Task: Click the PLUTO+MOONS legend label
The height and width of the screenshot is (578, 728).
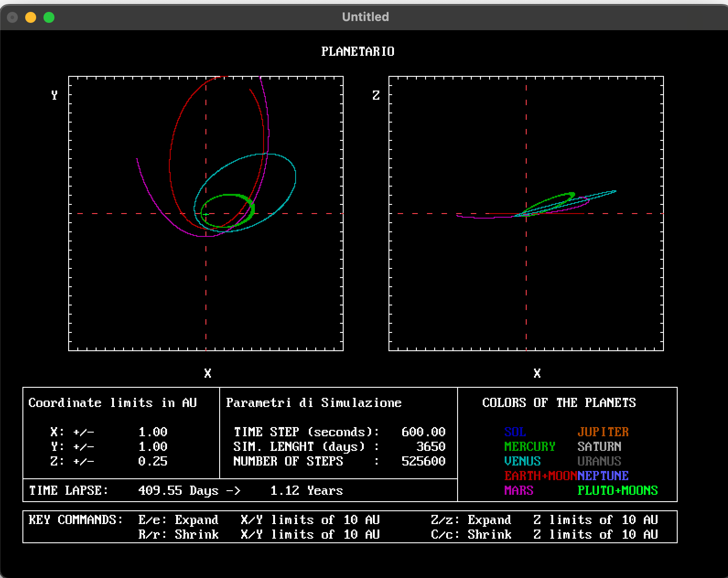Action: click(617, 490)
